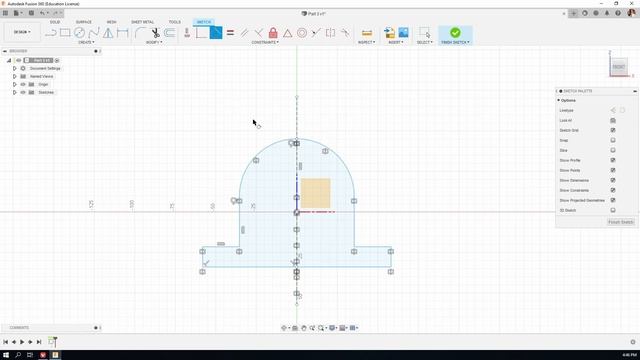Apply the Parallel constraint
The width and height of the screenshot is (640, 360).
[x=244, y=33]
